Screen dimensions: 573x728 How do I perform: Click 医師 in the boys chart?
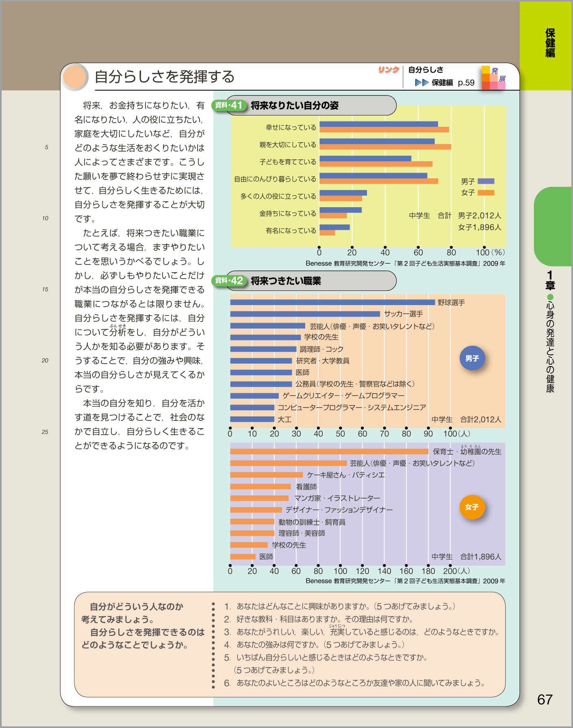[302, 373]
